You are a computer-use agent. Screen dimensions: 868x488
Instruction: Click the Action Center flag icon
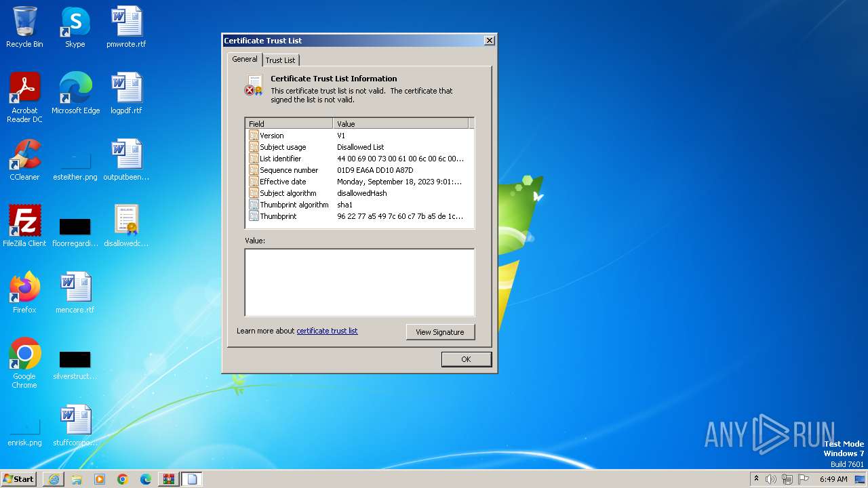click(804, 479)
